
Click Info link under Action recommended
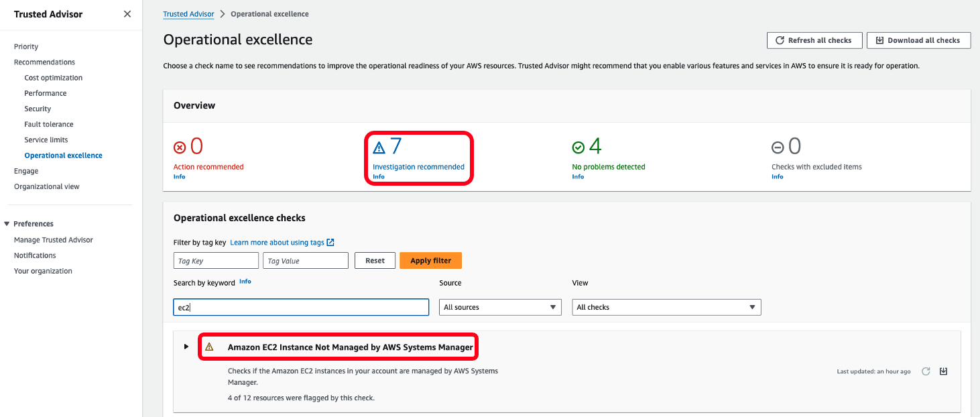179,177
